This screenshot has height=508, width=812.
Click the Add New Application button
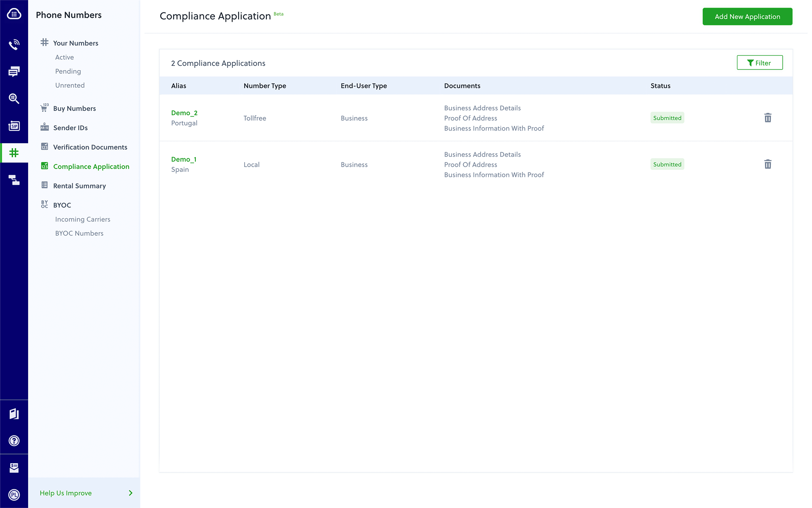[747, 16]
